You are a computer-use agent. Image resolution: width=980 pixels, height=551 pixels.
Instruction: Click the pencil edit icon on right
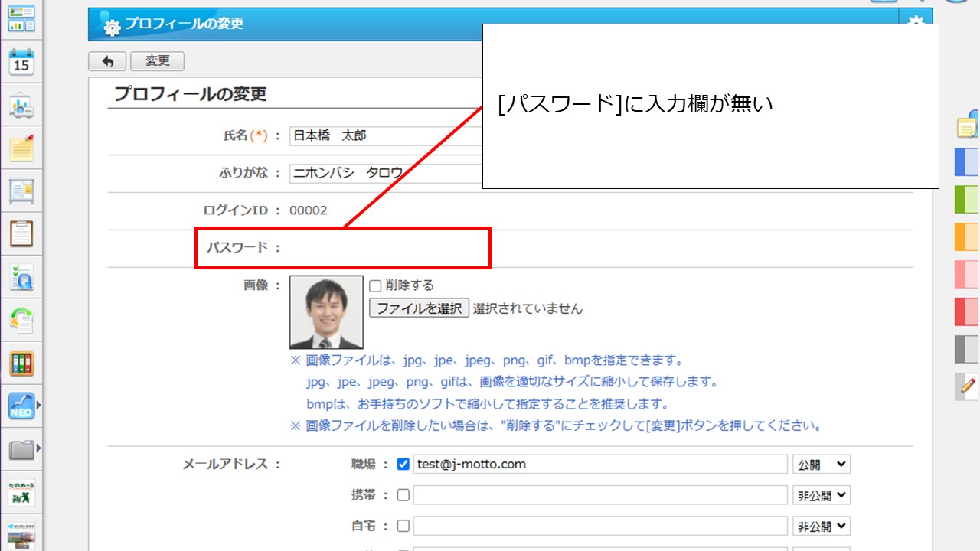[968, 386]
